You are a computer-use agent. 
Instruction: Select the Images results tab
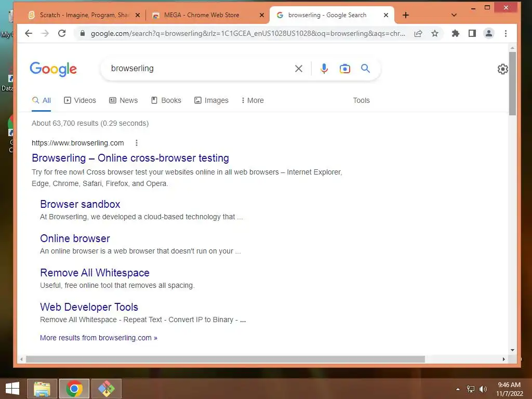coord(211,100)
